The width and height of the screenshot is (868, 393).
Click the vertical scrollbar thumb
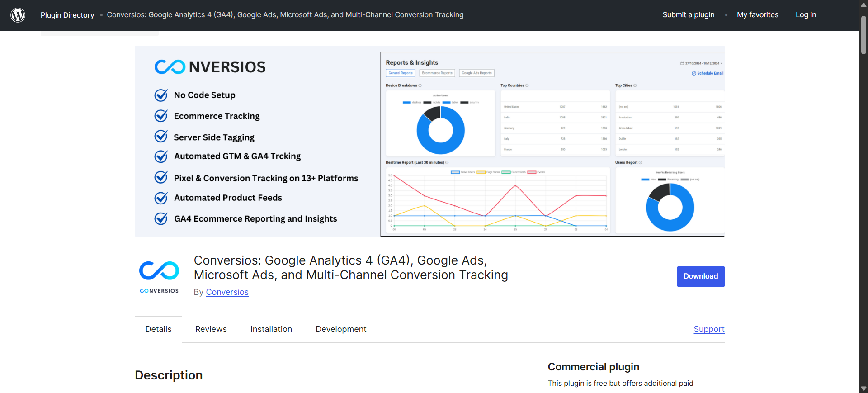click(863, 35)
